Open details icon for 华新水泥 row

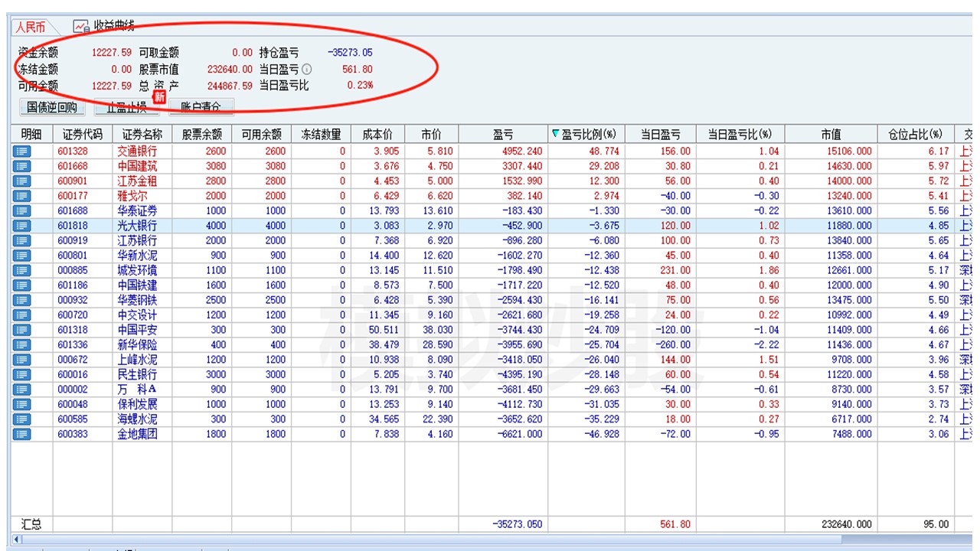tap(21, 256)
